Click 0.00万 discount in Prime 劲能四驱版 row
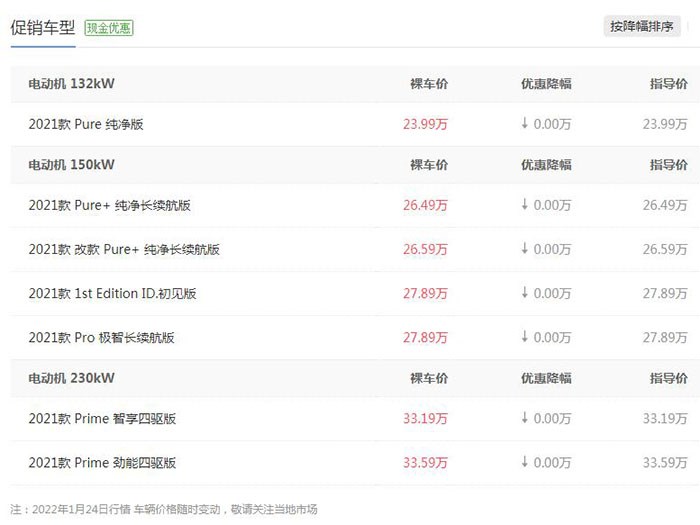 (552, 462)
